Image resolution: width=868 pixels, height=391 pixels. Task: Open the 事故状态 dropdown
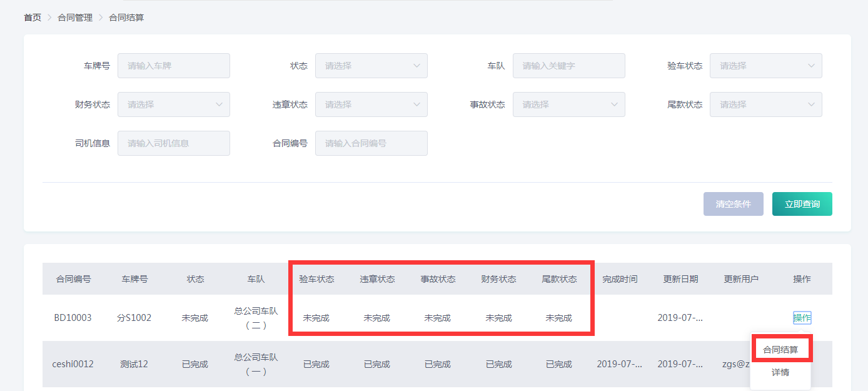568,104
